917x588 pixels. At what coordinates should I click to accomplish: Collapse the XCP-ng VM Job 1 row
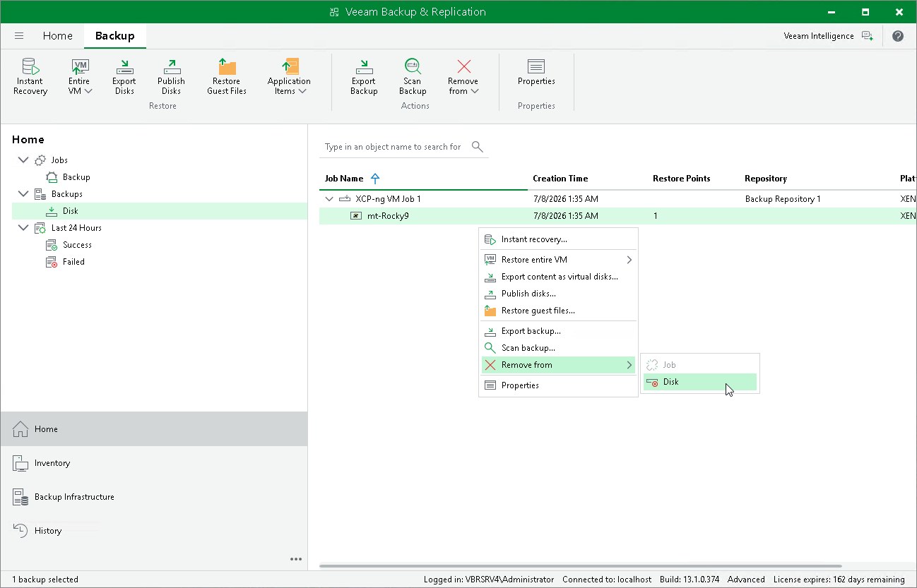pyautogui.click(x=329, y=199)
